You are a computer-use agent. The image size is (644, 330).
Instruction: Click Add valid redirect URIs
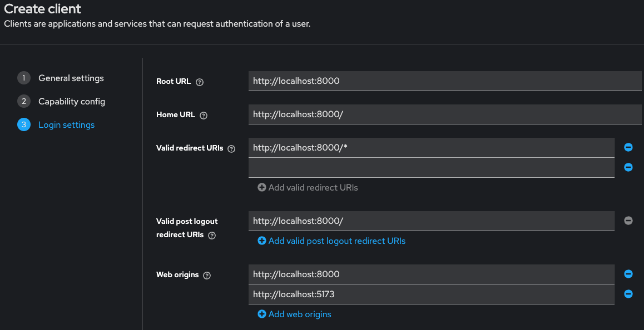pos(308,188)
